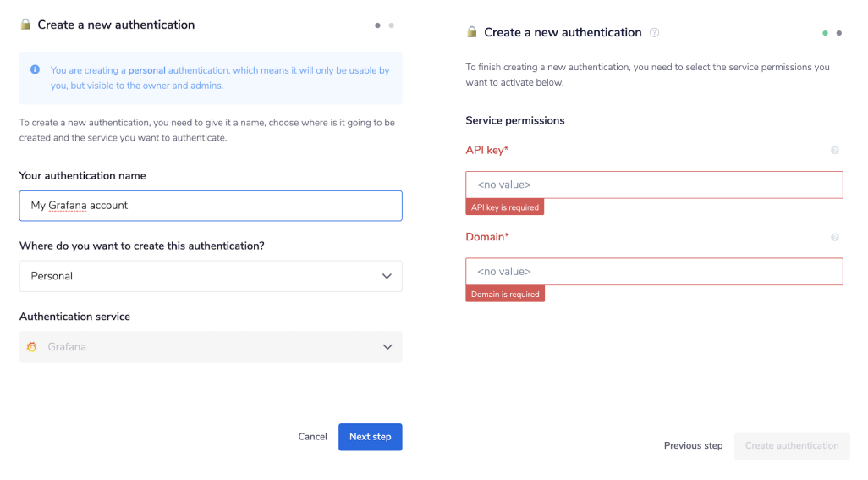Open the Authentication service Grafana dropdown arrow
The image size is (868, 480).
click(x=387, y=347)
